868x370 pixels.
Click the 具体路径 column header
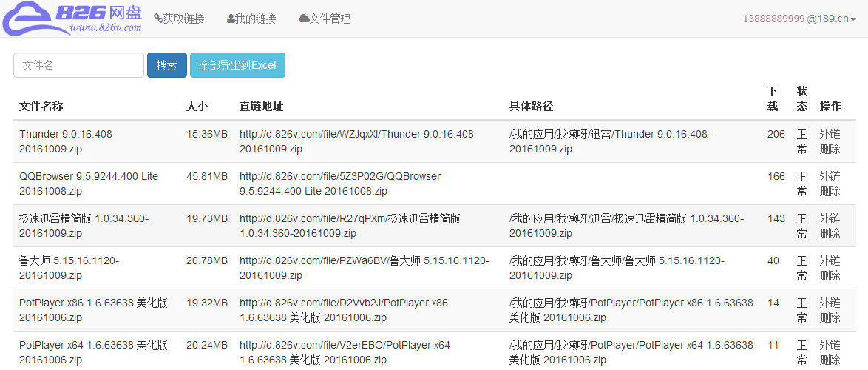[532, 106]
